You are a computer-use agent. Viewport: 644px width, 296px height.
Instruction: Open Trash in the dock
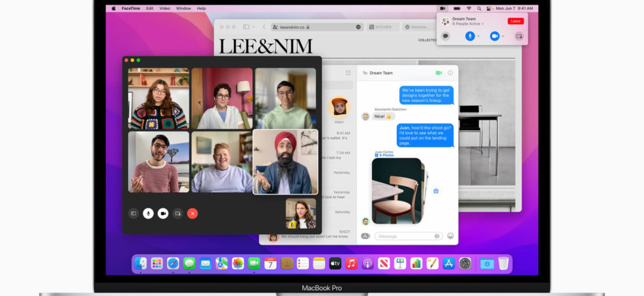pyautogui.click(x=503, y=263)
